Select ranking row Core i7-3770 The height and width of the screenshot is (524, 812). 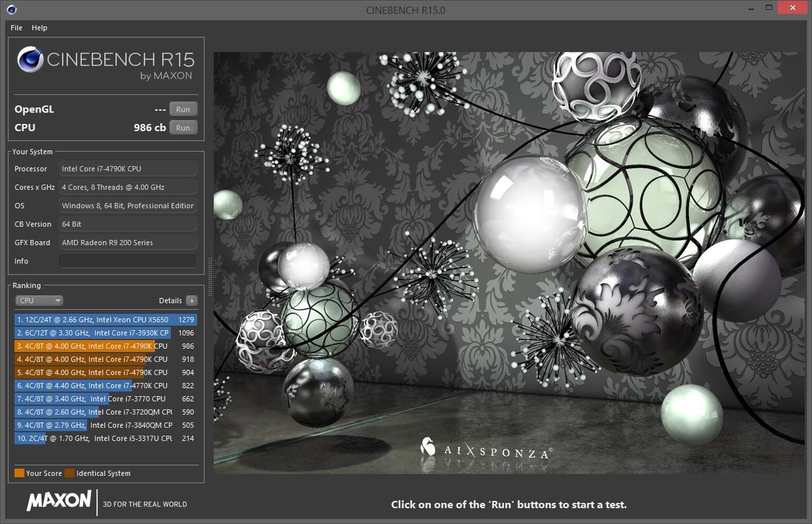pyautogui.click(x=106, y=399)
